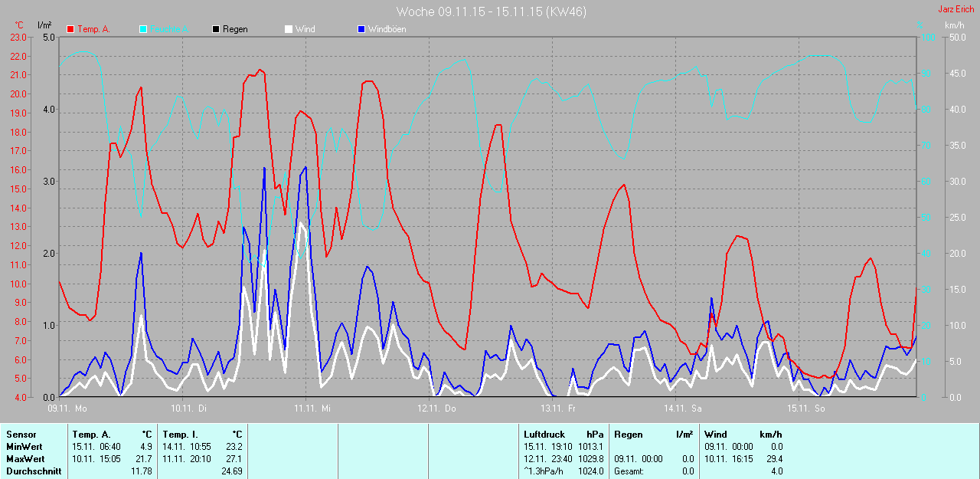Screen dimensions: 980x479
Task: Click the Jarz Erich author text
Action: click(x=957, y=9)
